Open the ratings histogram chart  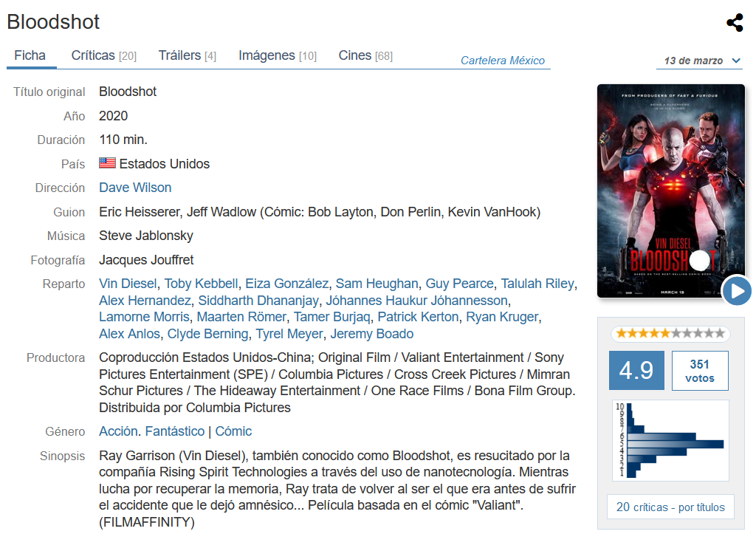point(670,440)
